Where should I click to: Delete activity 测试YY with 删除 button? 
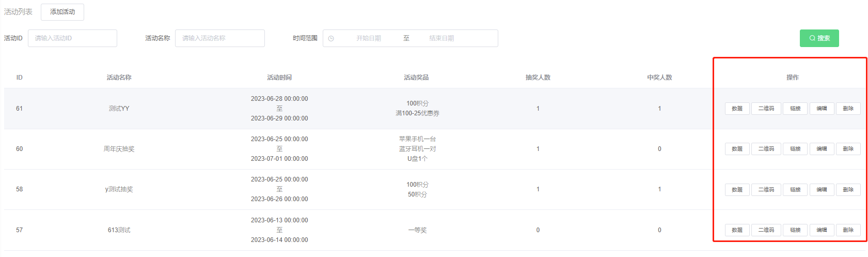(848, 109)
